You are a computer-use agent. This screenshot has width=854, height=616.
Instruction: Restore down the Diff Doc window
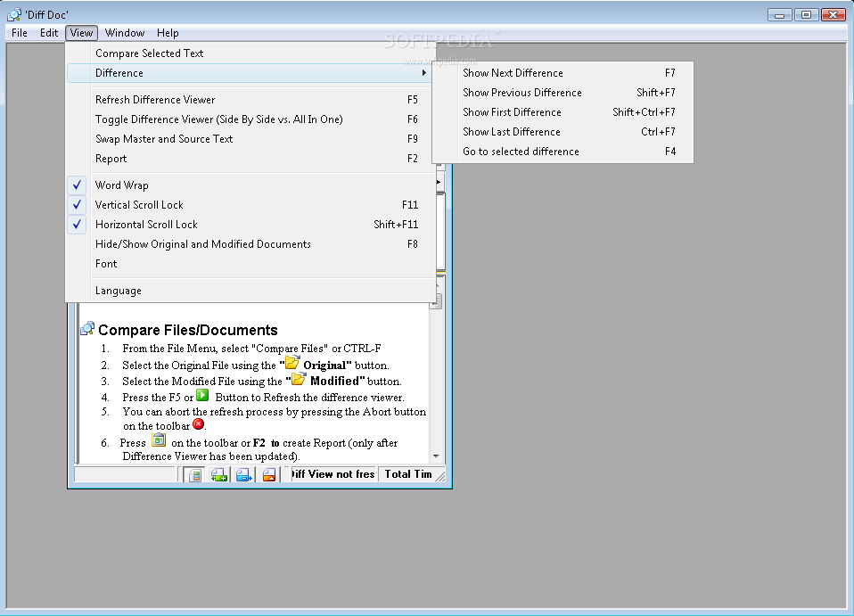pos(806,14)
